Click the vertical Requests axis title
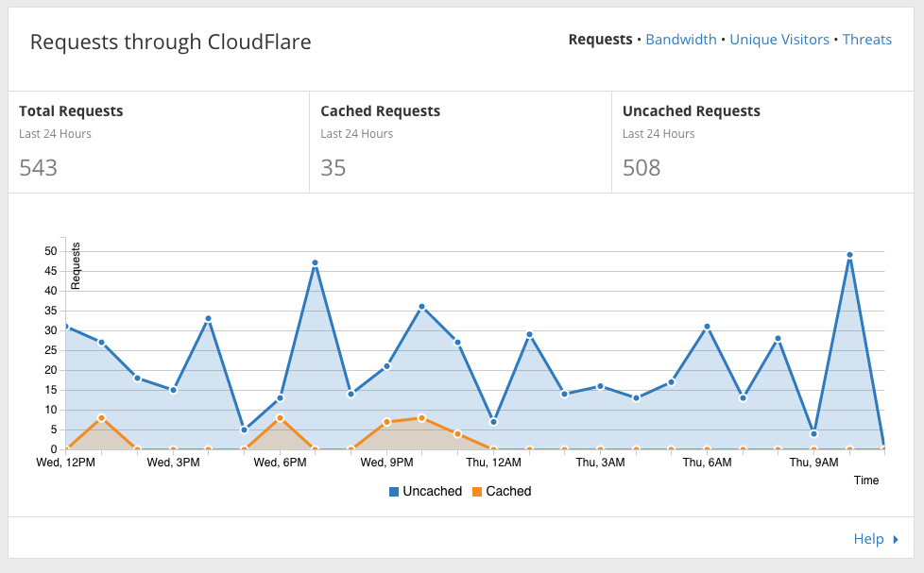Viewport: 924px width, 573px height. (76, 266)
